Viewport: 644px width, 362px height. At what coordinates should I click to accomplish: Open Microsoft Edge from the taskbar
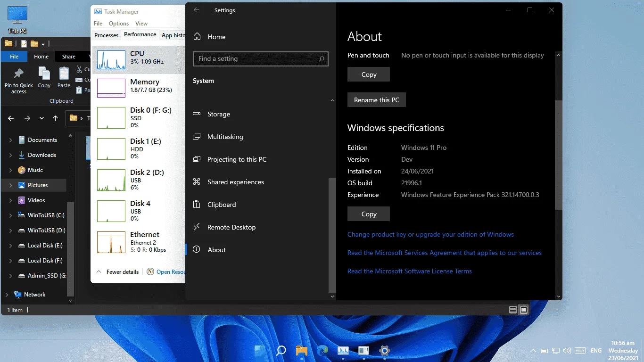click(322, 350)
